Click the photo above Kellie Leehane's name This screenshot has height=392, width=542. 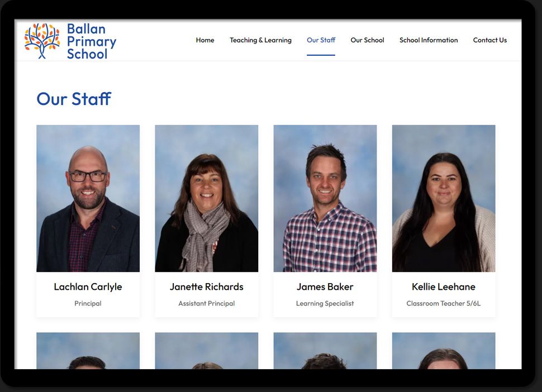pyautogui.click(x=444, y=198)
